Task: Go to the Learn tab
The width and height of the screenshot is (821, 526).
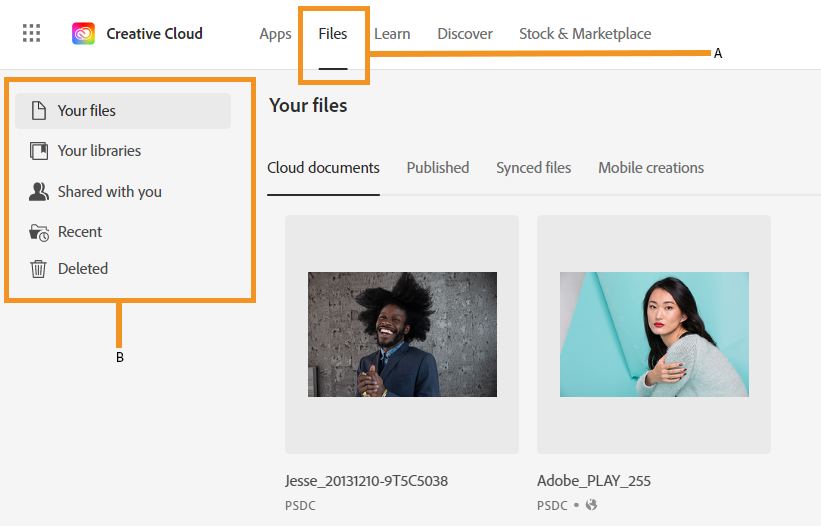Action: (392, 34)
